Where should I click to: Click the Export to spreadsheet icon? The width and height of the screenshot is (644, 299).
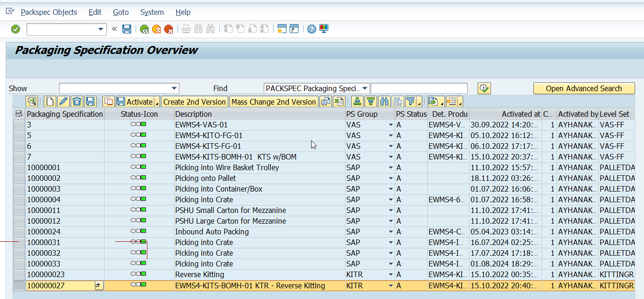point(339,102)
